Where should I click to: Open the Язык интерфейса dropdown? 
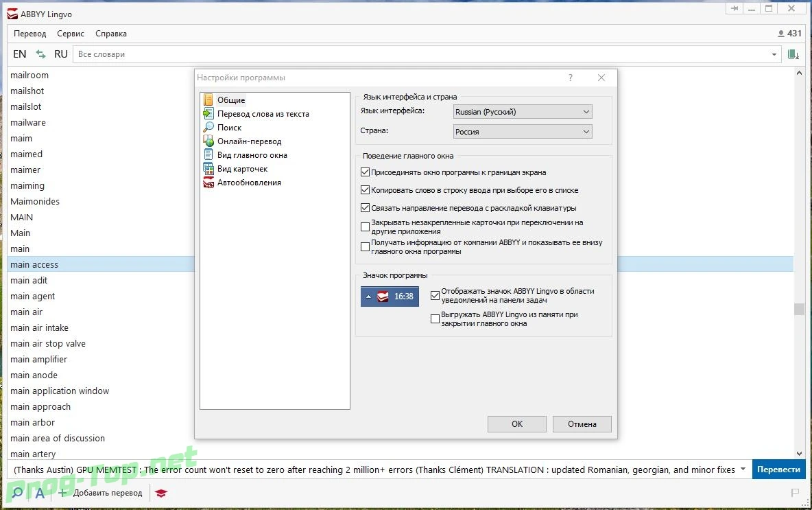point(523,112)
